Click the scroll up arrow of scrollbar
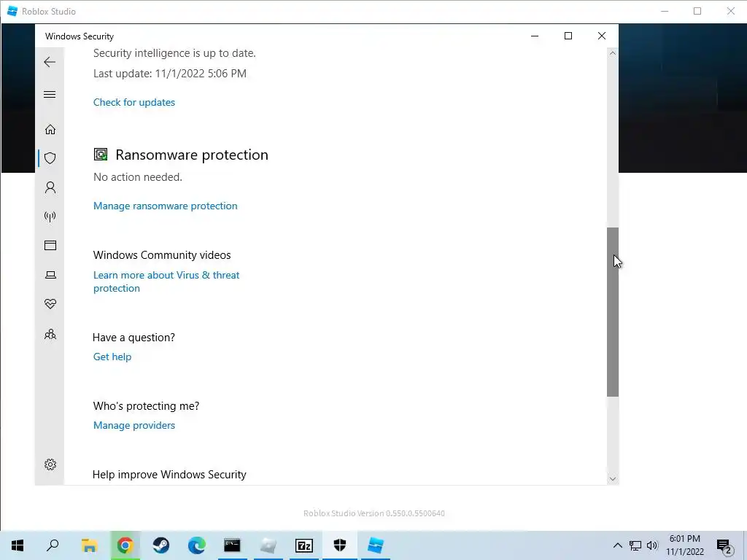This screenshot has width=747, height=560. [612, 53]
